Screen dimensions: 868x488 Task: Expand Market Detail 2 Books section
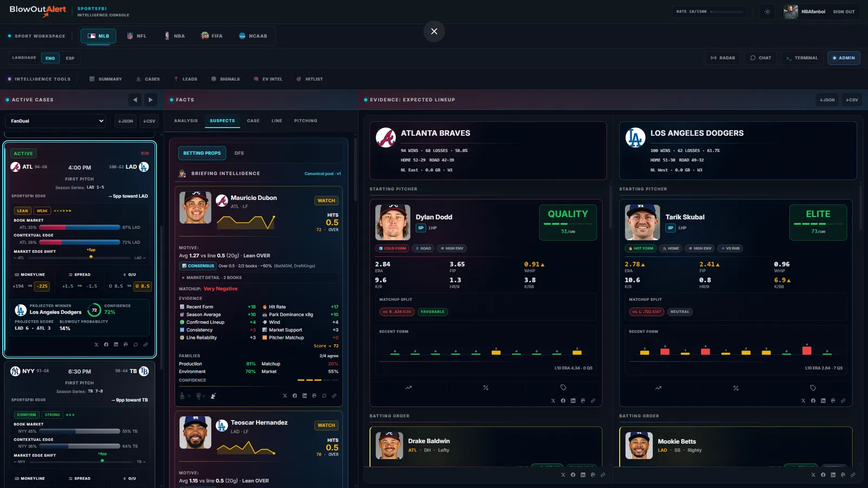click(x=259, y=278)
